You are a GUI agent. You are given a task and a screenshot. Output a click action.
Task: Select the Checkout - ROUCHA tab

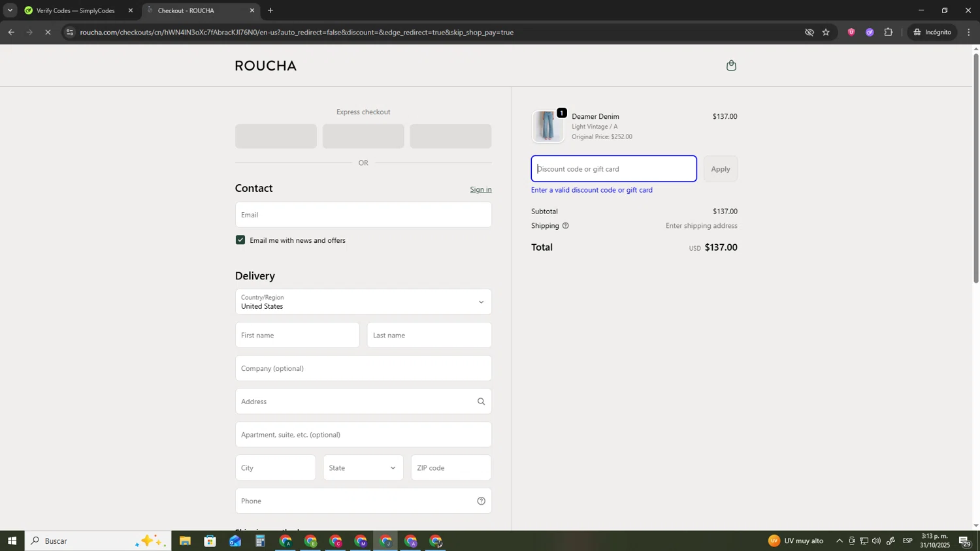coord(196,10)
